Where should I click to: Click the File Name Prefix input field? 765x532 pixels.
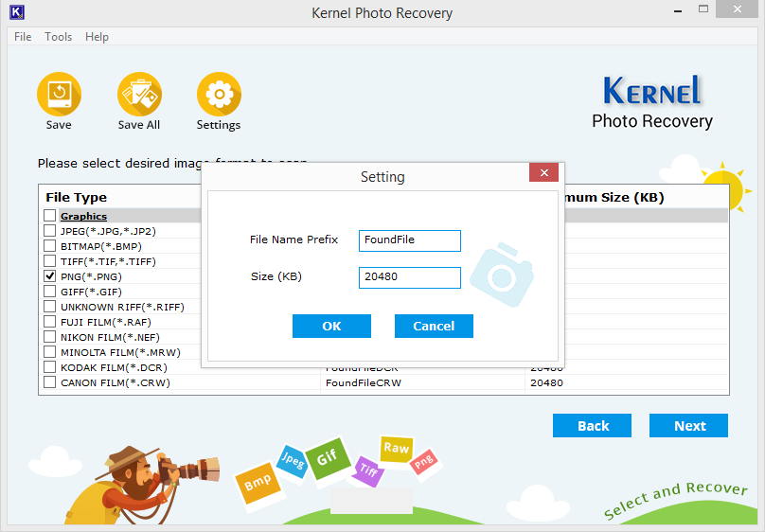click(x=410, y=240)
